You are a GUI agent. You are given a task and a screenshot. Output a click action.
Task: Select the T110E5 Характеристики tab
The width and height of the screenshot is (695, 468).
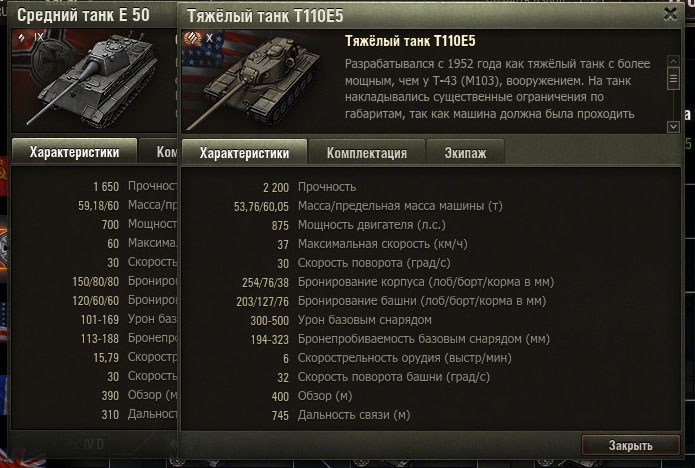click(244, 153)
